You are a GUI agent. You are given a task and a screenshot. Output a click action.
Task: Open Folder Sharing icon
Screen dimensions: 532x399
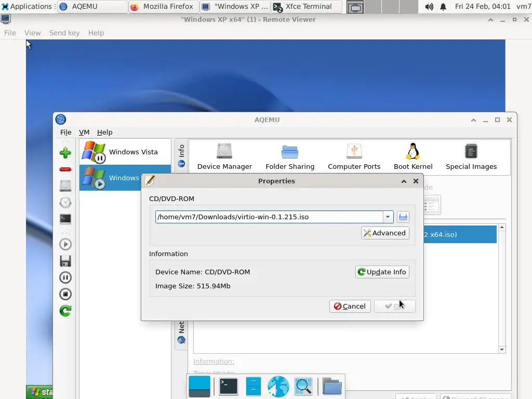290,156
